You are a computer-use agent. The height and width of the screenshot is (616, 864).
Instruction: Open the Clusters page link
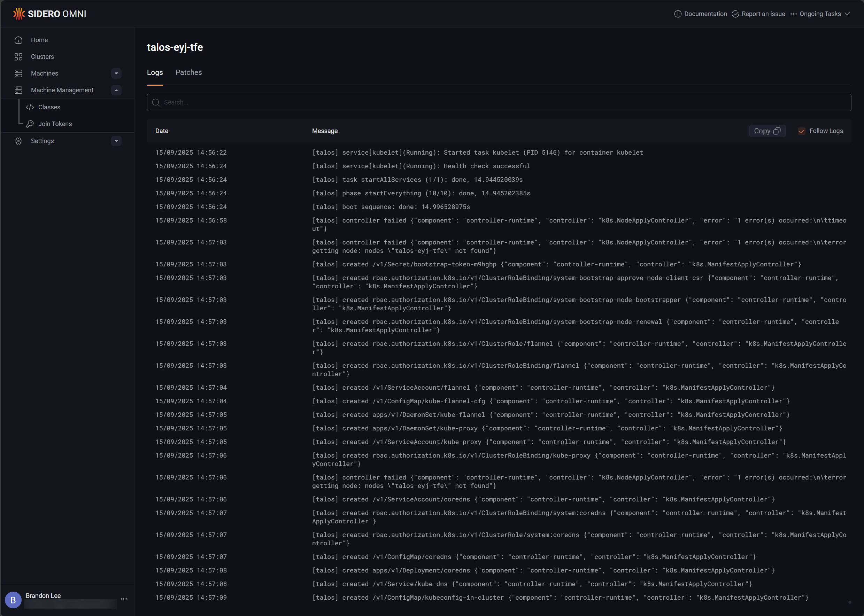point(43,56)
